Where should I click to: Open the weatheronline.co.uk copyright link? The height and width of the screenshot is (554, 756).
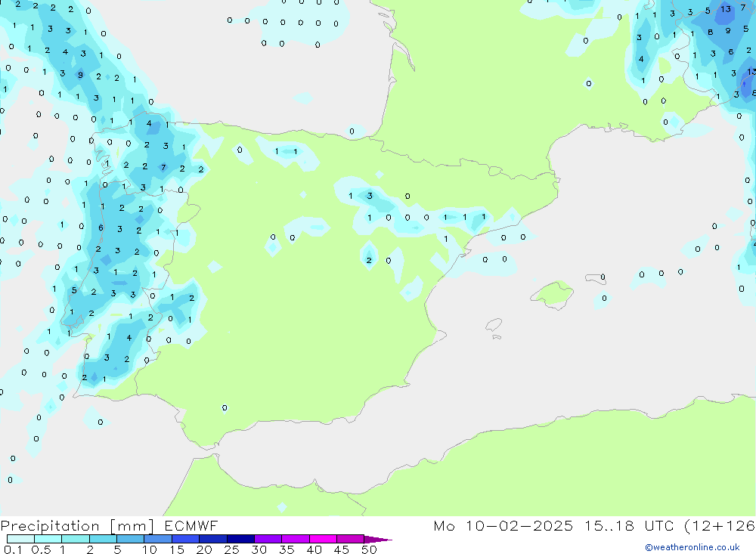tap(692, 547)
